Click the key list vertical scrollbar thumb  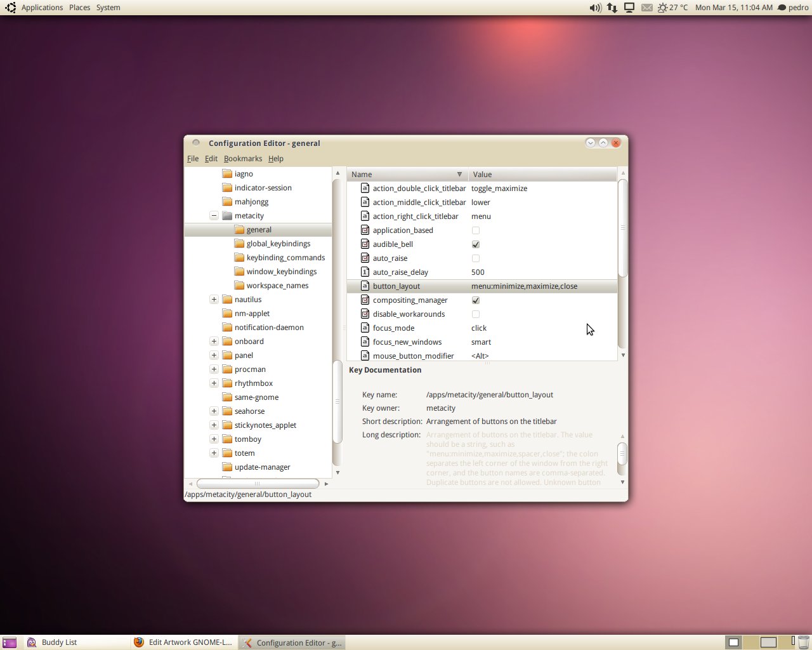click(x=623, y=229)
